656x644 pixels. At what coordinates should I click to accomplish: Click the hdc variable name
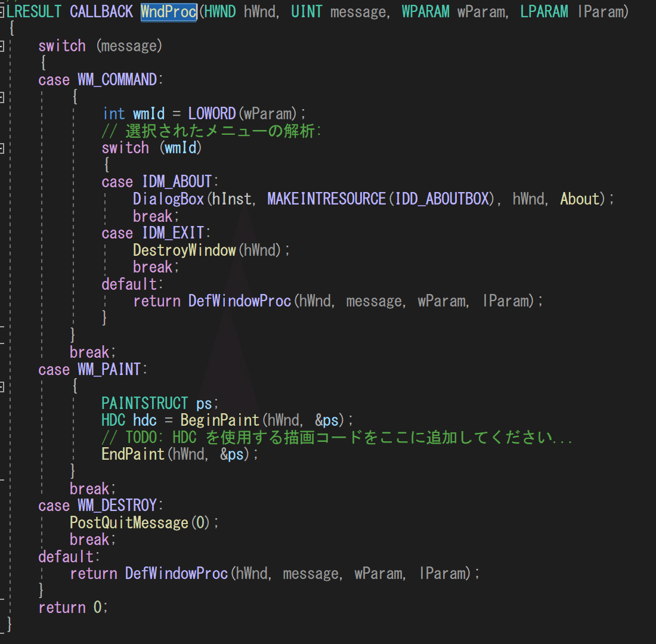pos(145,420)
